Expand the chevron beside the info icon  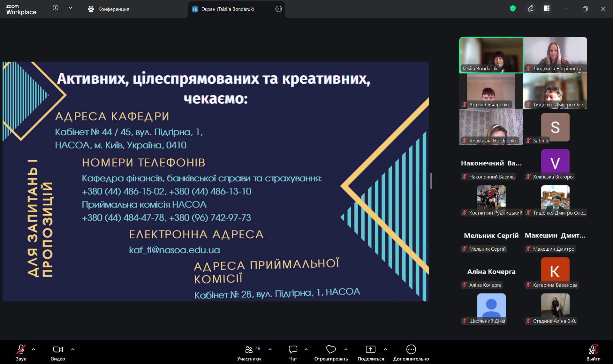coord(71,8)
